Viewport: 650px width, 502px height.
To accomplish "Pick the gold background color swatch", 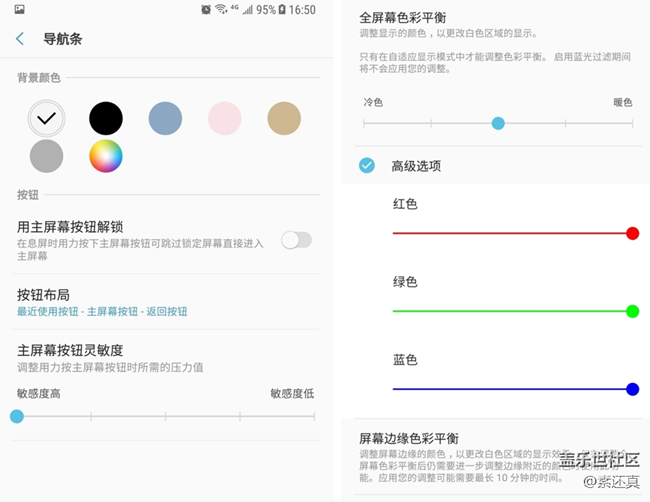I will click(x=284, y=118).
